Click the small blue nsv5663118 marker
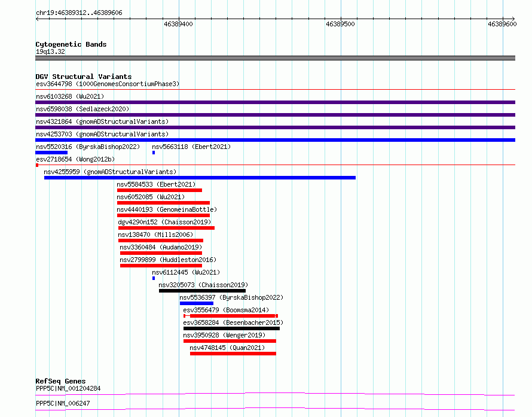The width and height of the screenshot is (532, 417). [154, 153]
